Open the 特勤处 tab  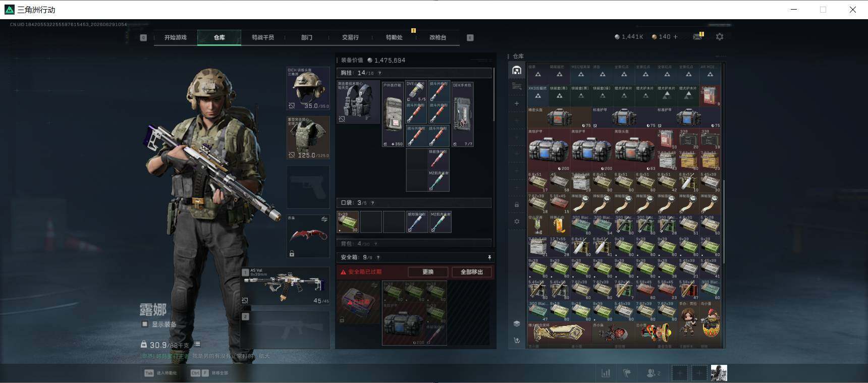pyautogui.click(x=394, y=37)
